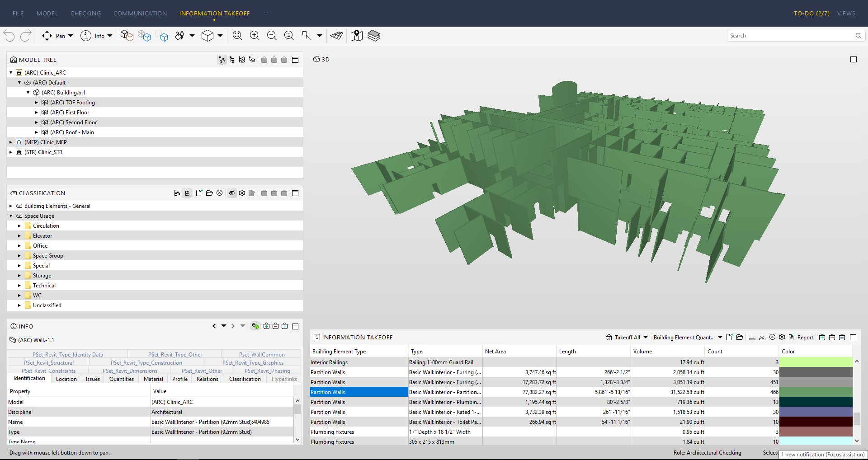Open the Quantities tab in Info panel
The width and height of the screenshot is (868, 460).
[122, 379]
